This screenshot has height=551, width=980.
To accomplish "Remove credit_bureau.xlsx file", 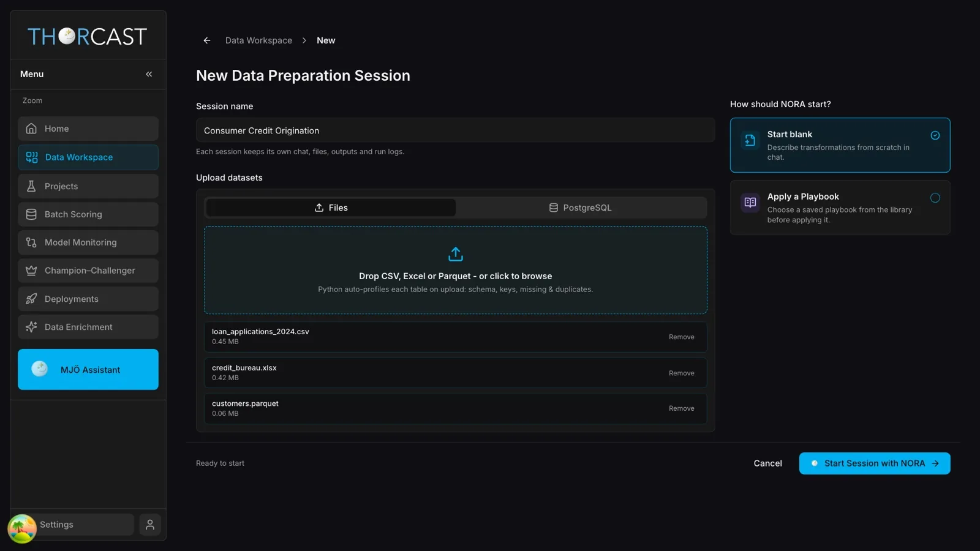I will tap(681, 373).
